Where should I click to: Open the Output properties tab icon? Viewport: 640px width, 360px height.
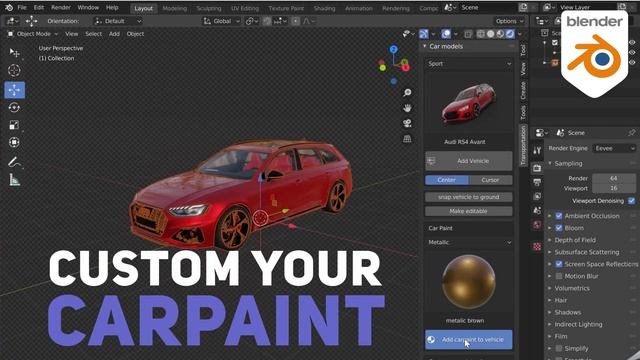537,182
